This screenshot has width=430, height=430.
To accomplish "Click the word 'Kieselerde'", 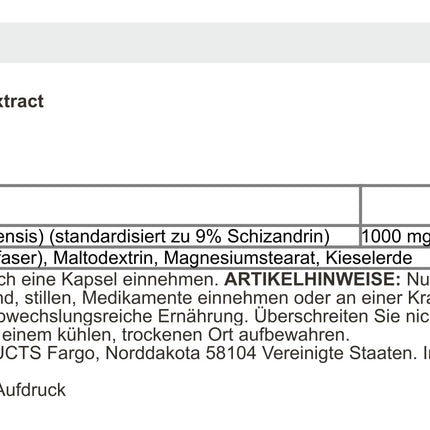I will tap(369, 258).
